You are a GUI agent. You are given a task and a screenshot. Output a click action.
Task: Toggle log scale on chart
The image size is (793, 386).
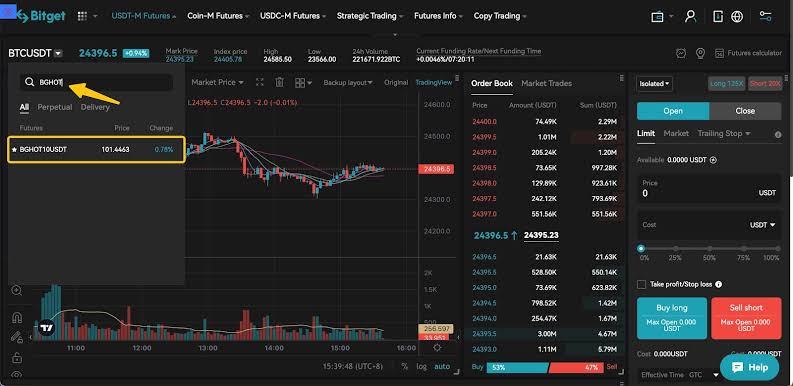[x=421, y=366]
